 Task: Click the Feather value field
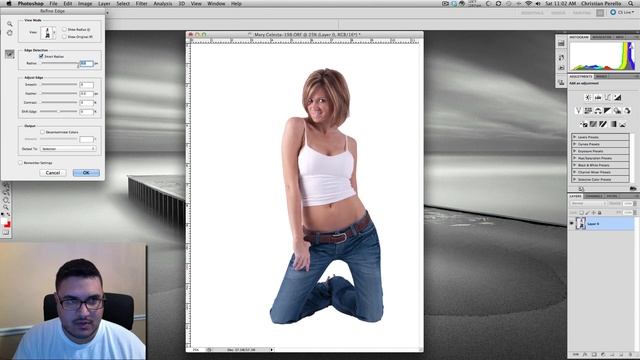[x=87, y=93]
